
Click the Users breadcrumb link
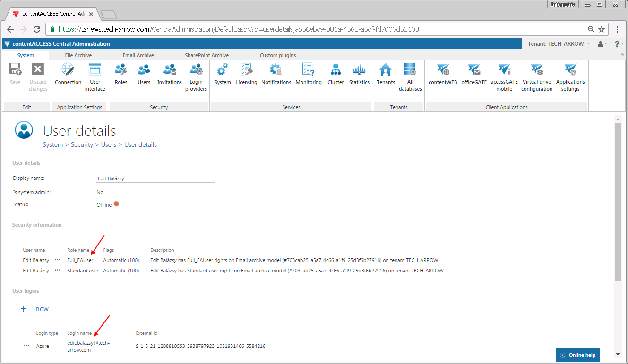coord(109,144)
